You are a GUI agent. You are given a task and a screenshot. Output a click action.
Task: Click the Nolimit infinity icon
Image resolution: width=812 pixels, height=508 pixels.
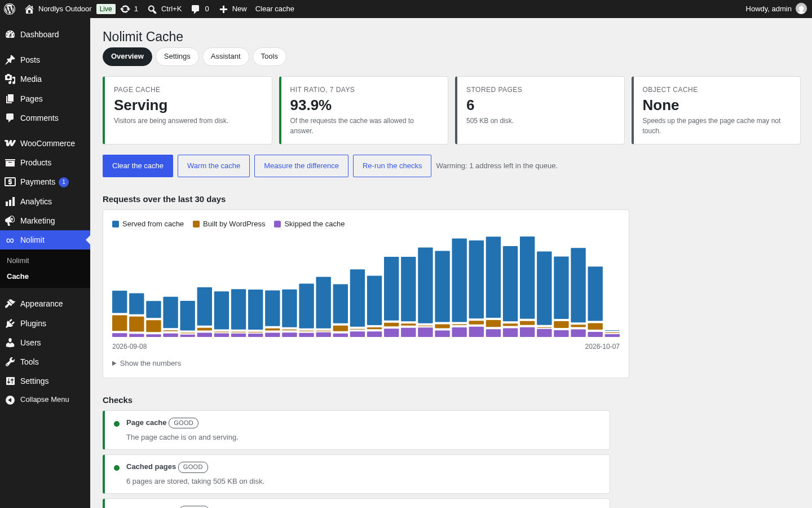[10, 240]
